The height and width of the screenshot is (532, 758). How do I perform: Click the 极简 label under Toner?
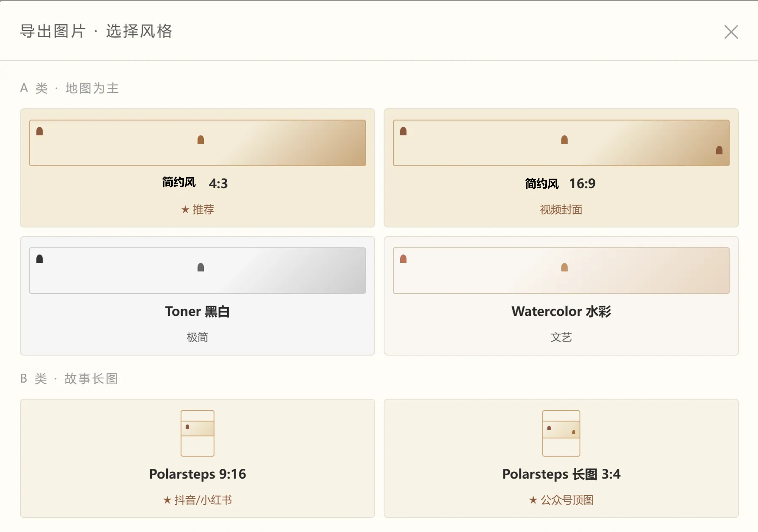tap(197, 337)
